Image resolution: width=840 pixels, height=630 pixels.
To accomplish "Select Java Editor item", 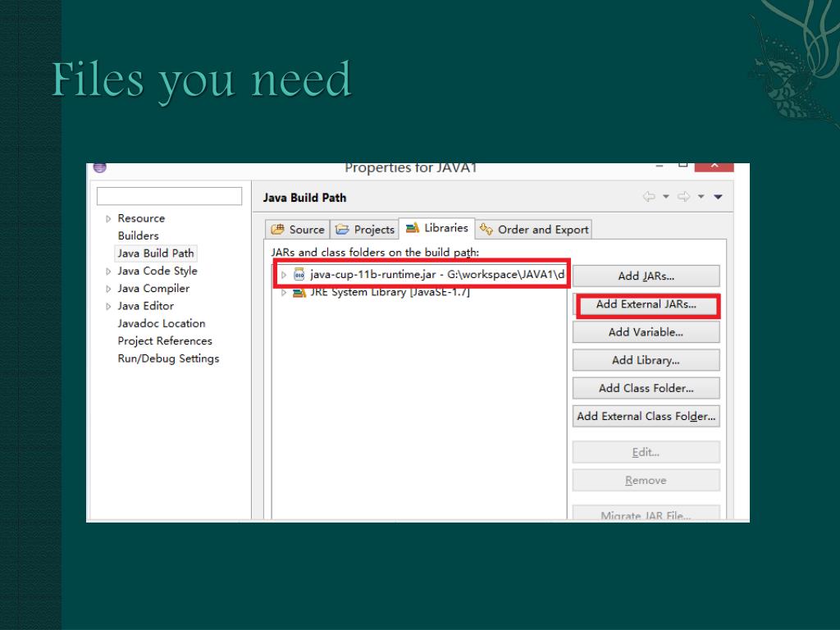I will pos(146,306).
